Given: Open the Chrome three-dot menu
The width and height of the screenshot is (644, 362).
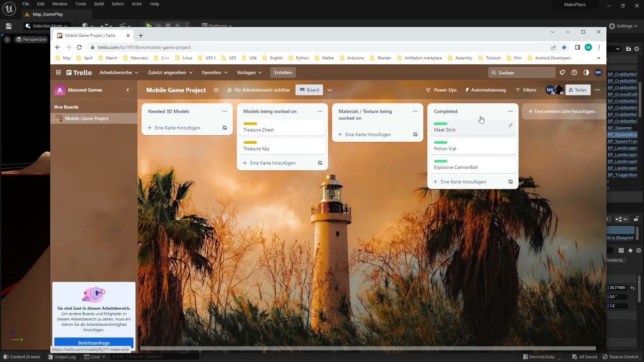Looking at the screenshot, I should pyautogui.click(x=599, y=47).
